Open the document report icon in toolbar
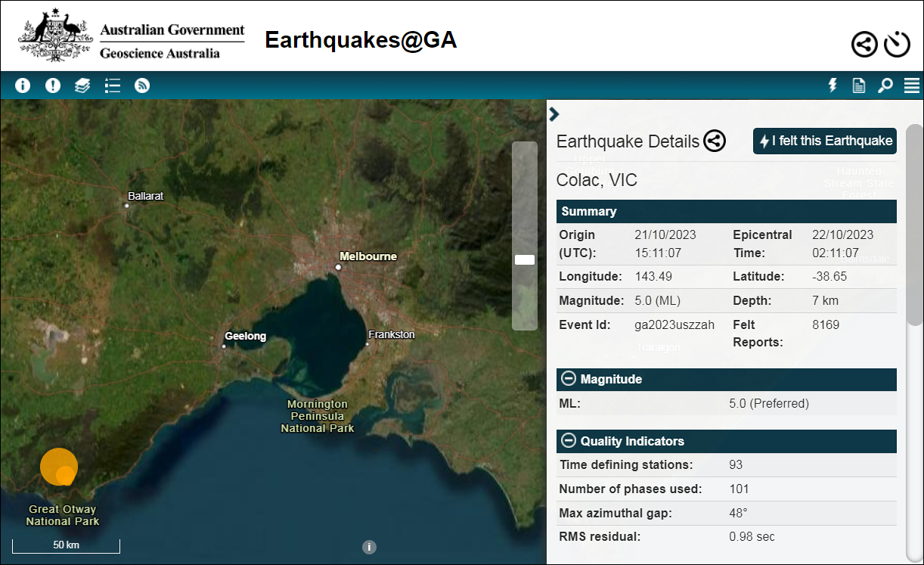Viewport: 924px width, 565px height. pyautogui.click(x=859, y=85)
